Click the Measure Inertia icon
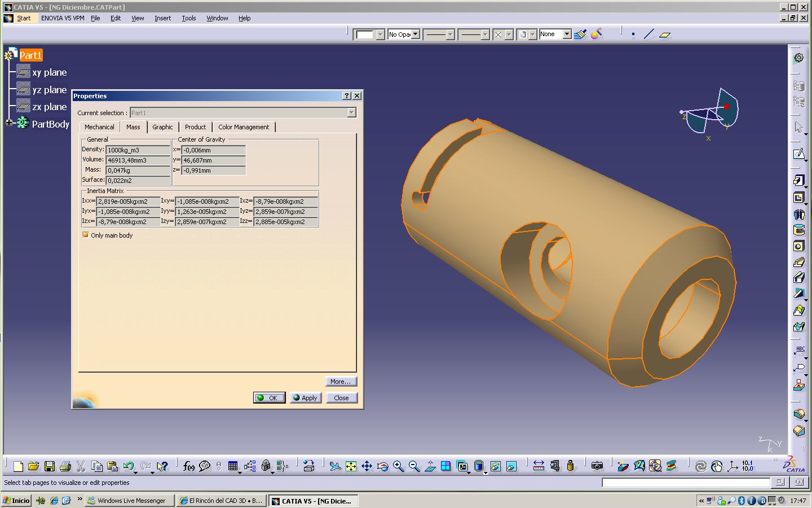 coord(570,466)
